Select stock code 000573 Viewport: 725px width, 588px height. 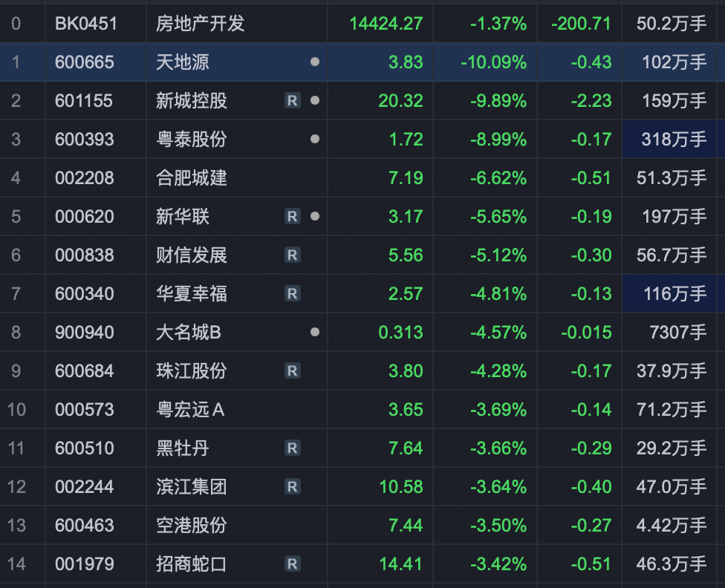click(x=84, y=410)
